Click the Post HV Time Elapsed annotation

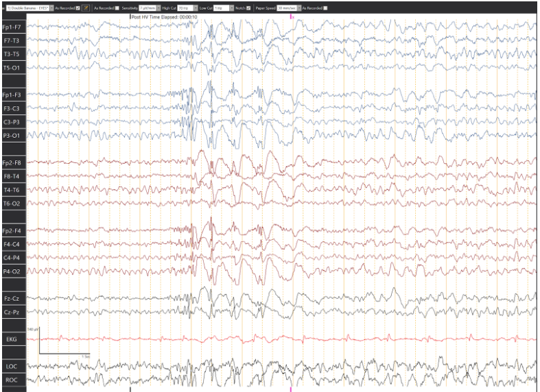tap(164, 17)
